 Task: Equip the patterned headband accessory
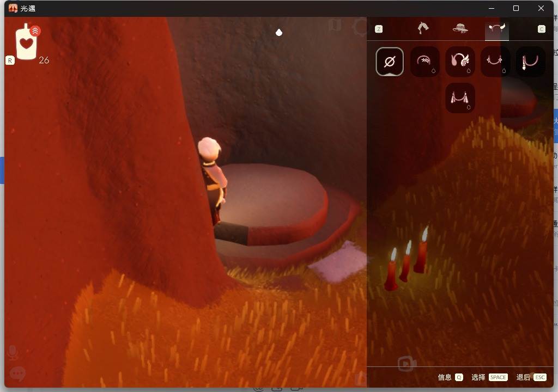point(425,62)
